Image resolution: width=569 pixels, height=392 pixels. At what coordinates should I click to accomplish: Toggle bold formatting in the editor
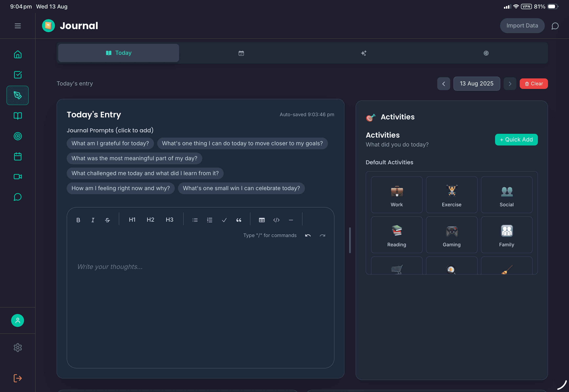(x=78, y=220)
